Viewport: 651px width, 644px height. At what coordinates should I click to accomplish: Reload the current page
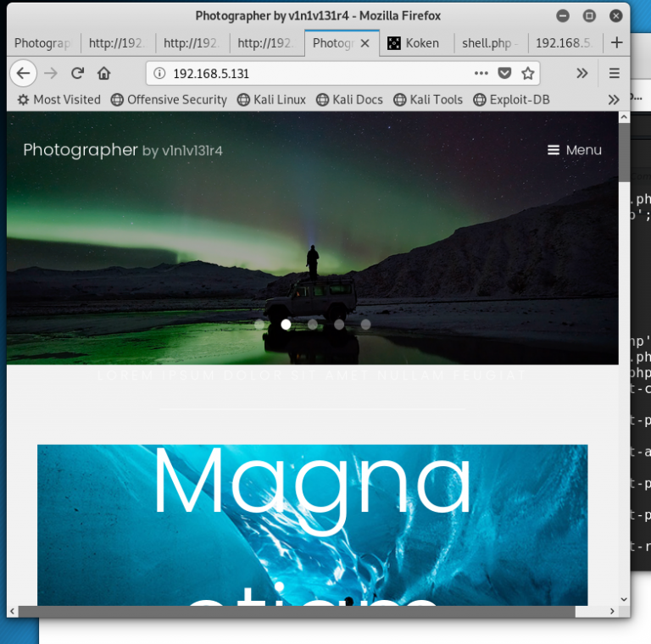[77, 74]
